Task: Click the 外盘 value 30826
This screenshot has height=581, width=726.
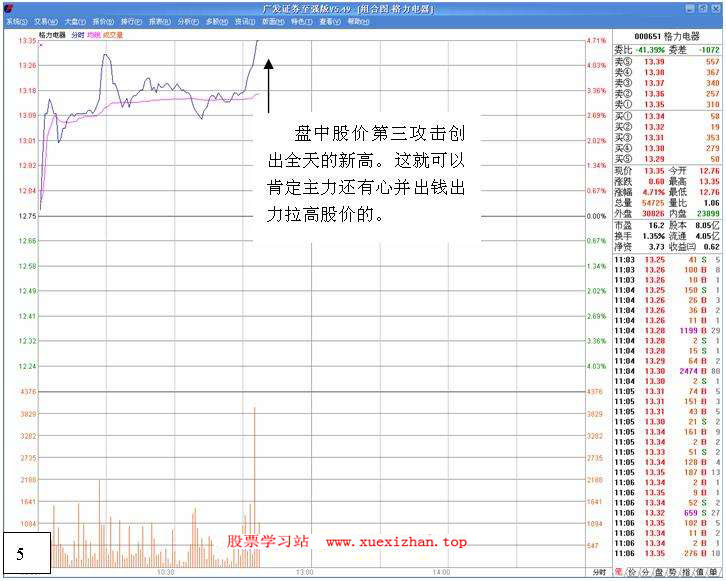Action: pyautogui.click(x=653, y=213)
